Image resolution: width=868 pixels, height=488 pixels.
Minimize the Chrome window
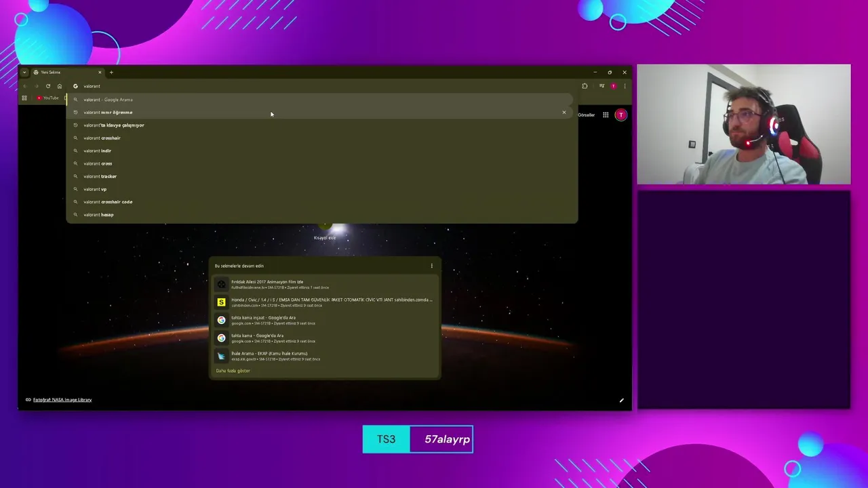pos(595,72)
